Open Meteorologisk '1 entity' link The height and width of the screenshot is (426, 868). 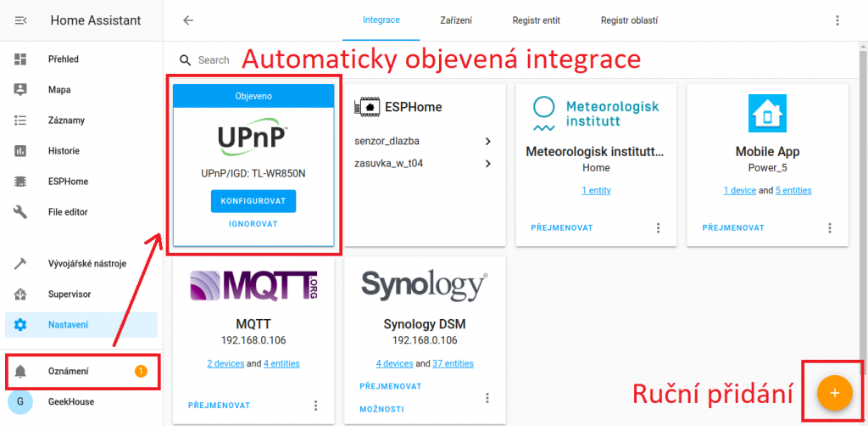(596, 191)
